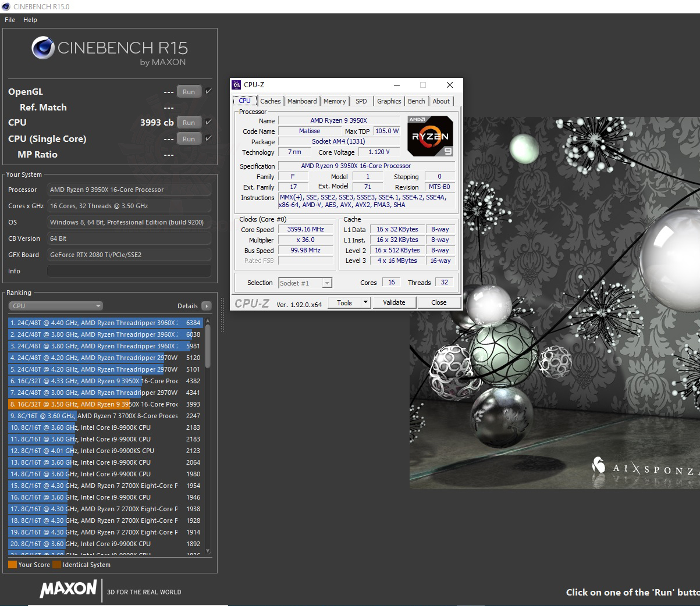Open the Tools dropdown arrow in CPU-Z
The image size is (700, 606).
point(365,303)
